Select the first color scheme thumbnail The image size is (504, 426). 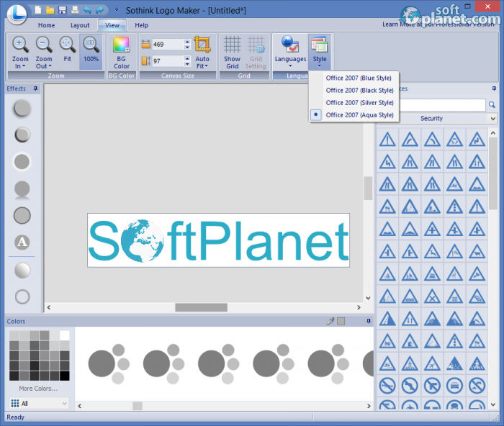pyautogui.click(x=109, y=364)
